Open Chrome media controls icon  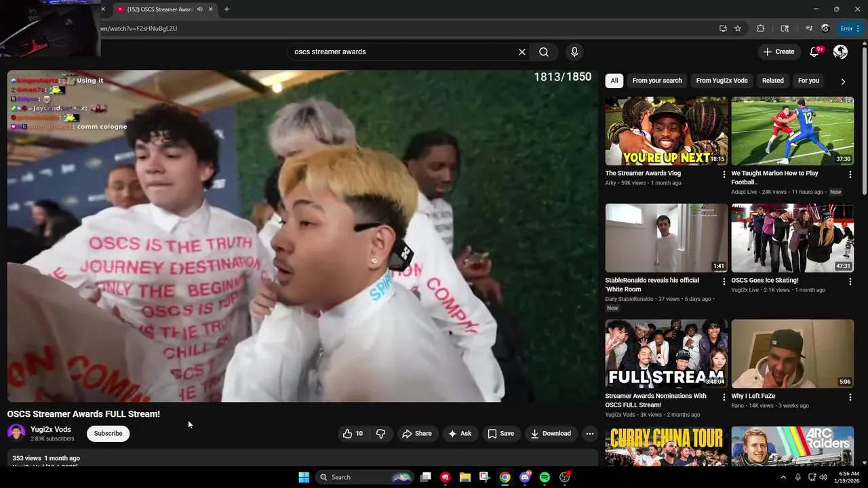pyautogui.click(x=809, y=28)
